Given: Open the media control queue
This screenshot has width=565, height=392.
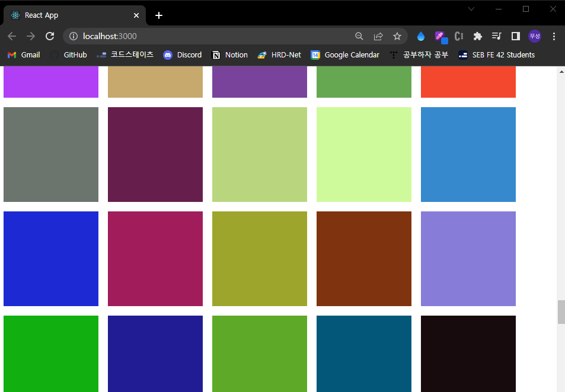Looking at the screenshot, I should [x=497, y=36].
